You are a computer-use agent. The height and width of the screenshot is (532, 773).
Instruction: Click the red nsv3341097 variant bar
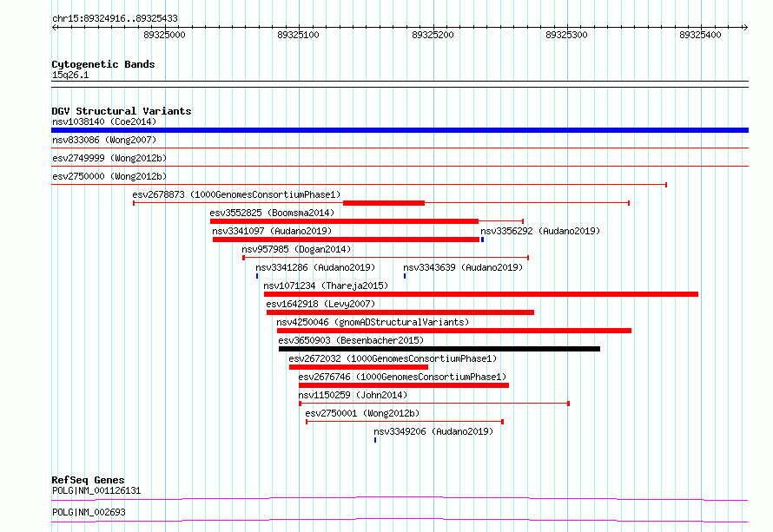coord(346,240)
